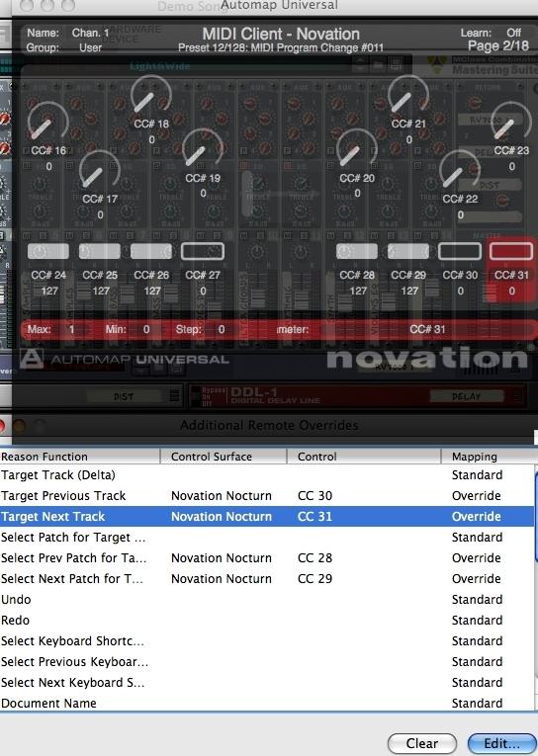Screen dimensions: 538x756
Task: Sort by Control column header
Action: pyautogui.click(x=364, y=457)
